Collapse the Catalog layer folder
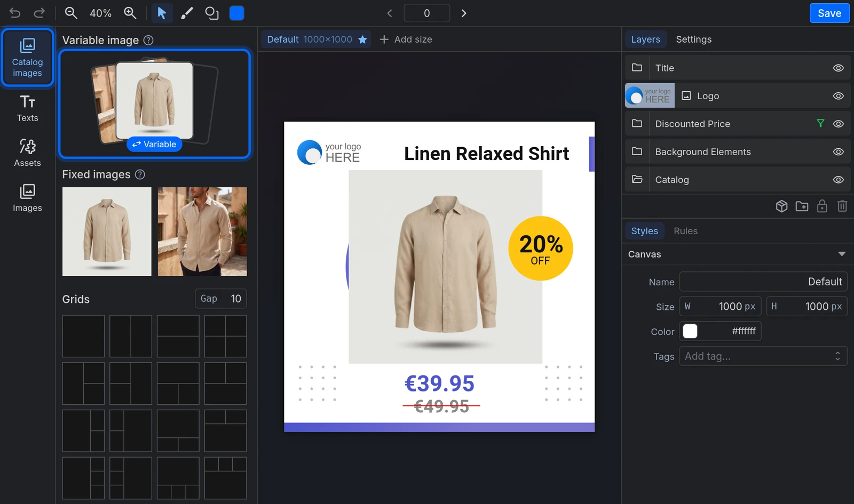The image size is (854, 504). [x=637, y=180]
